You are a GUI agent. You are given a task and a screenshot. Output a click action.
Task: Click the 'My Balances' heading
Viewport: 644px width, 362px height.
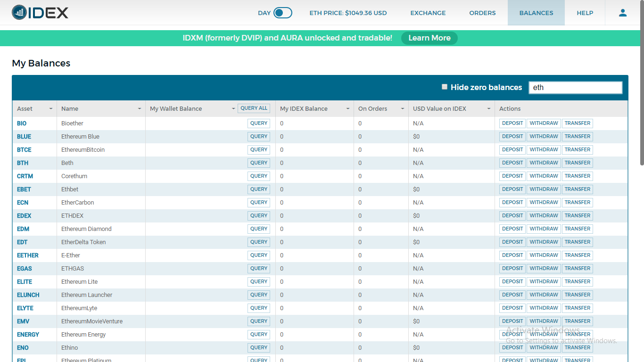[41, 63]
